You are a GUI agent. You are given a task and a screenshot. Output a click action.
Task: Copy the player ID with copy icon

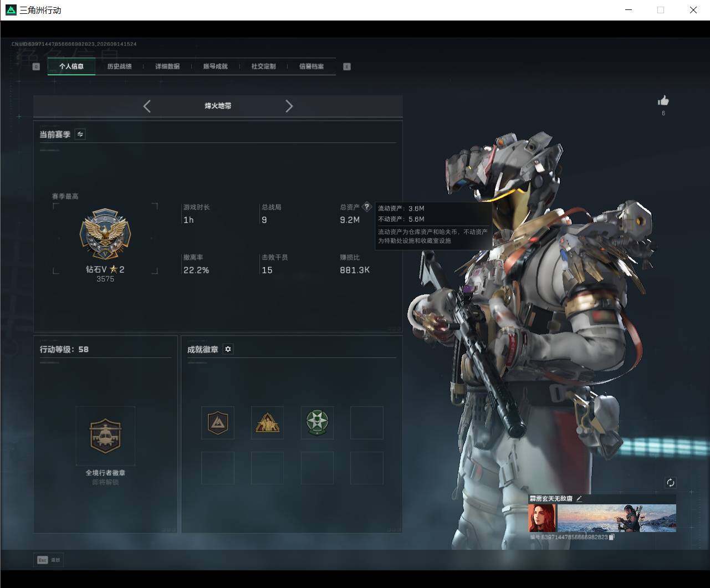coord(612,537)
